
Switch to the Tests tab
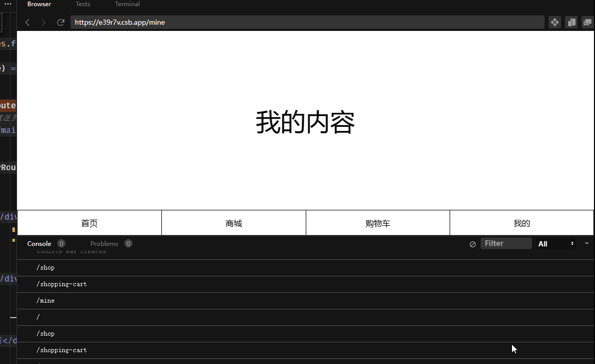tap(82, 4)
